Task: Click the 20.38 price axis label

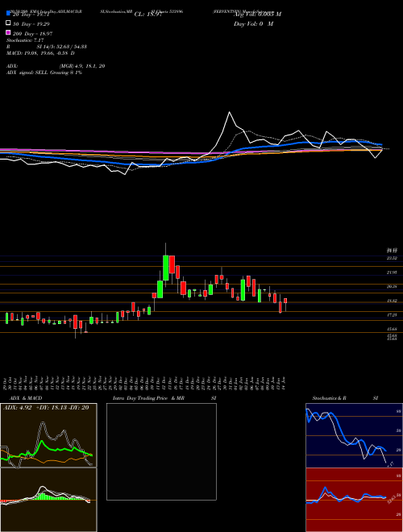Action: (x=392, y=287)
